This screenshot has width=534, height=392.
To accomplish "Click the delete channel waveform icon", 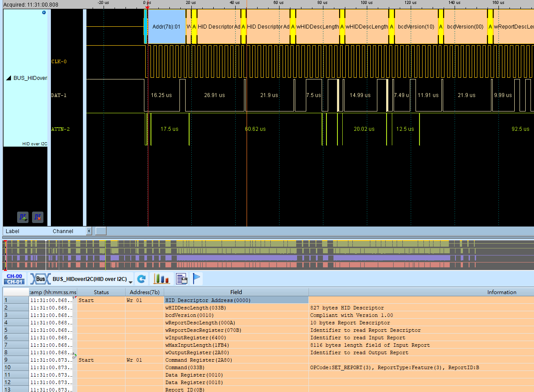I will point(38,217).
